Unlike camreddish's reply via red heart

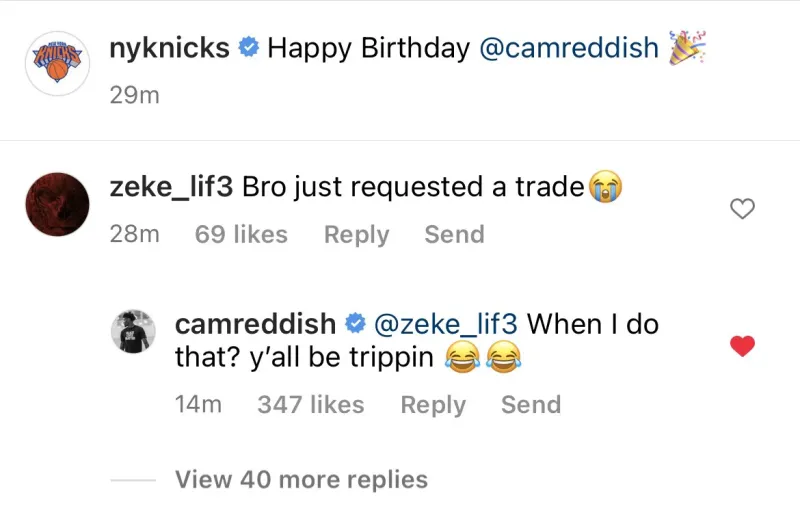(742, 346)
